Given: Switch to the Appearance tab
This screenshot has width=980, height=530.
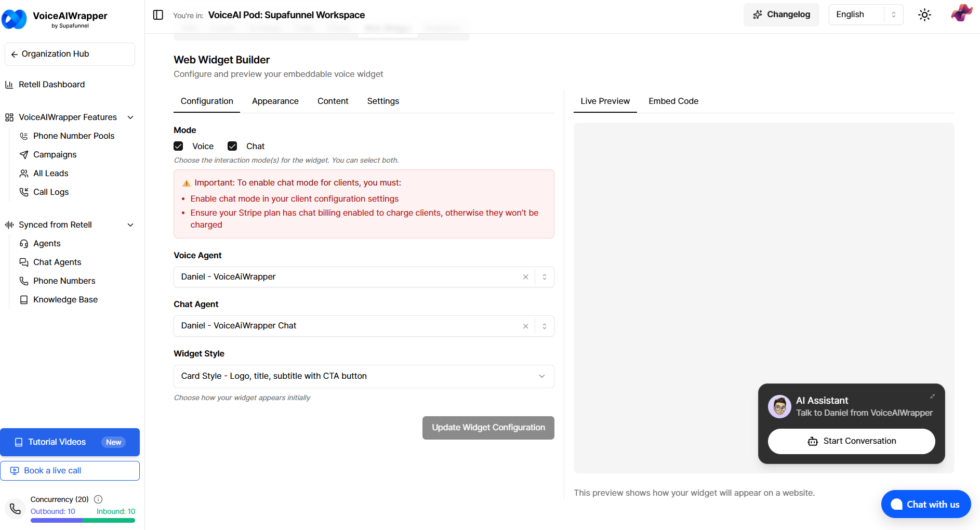Looking at the screenshot, I should (275, 101).
